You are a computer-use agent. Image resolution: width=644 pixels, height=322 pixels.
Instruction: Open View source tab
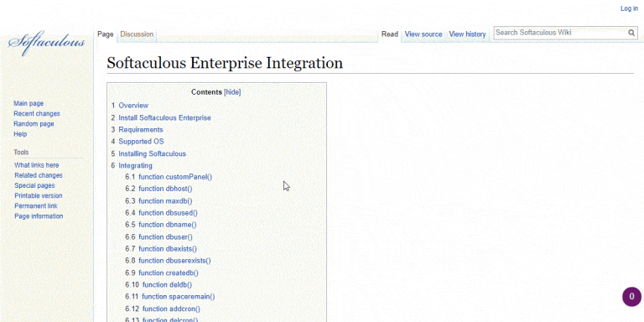(423, 34)
